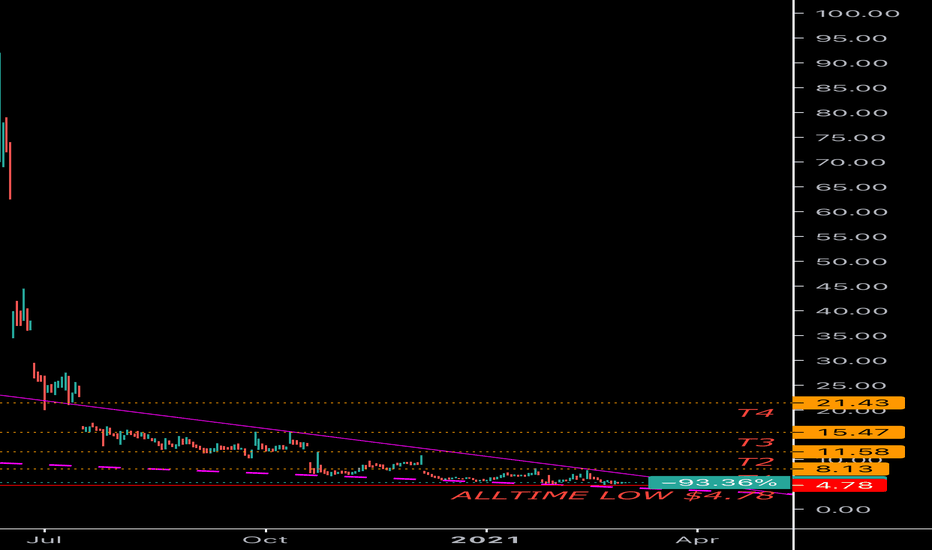Click the 25.00 price axis value
The image size is (932, 550).
[851, 385]
